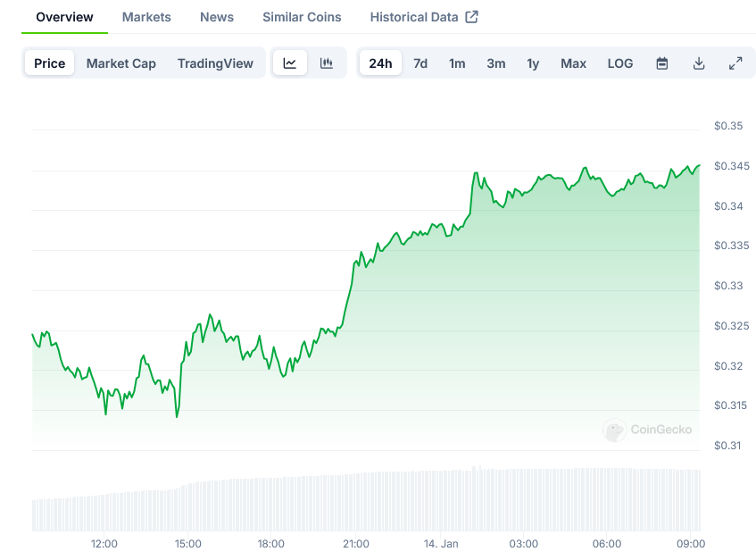
Task: Go to the Similar Coins tab
Action: 302,17
